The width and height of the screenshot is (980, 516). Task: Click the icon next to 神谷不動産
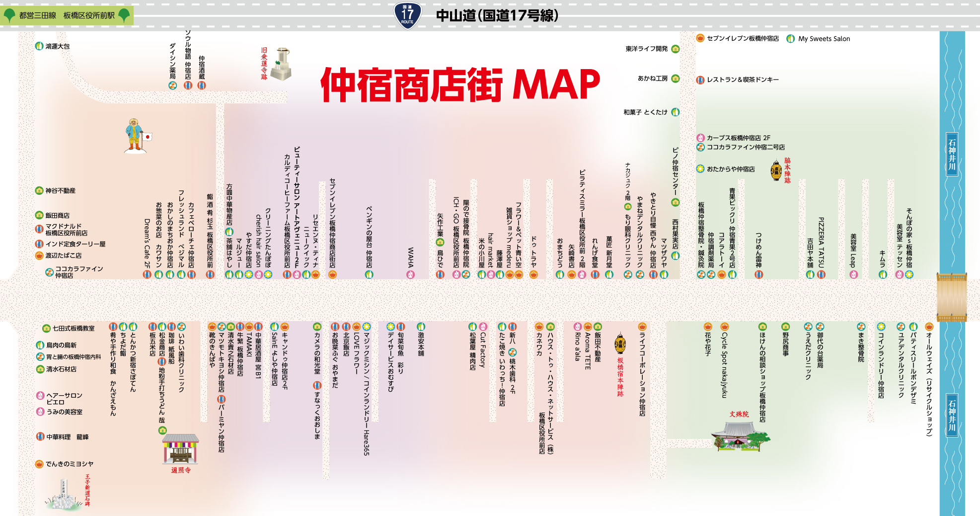(x=39, y=190)
